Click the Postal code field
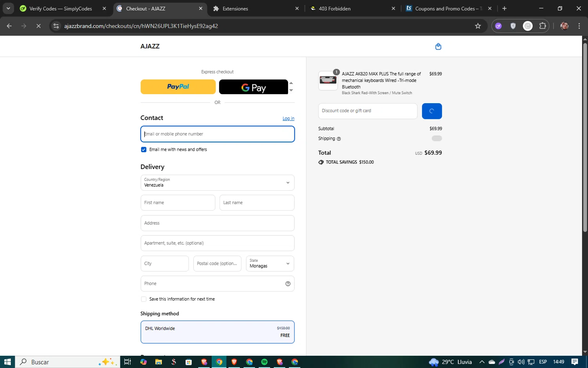The width and height of the screenshot is (588, 368). [217, 264]
